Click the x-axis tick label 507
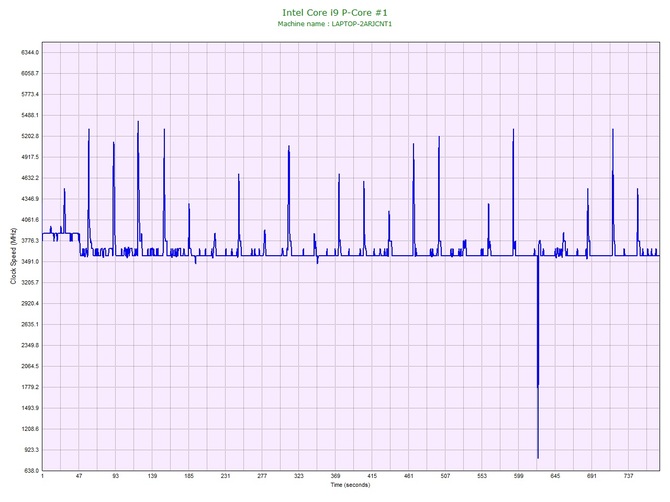 (446, 476)
